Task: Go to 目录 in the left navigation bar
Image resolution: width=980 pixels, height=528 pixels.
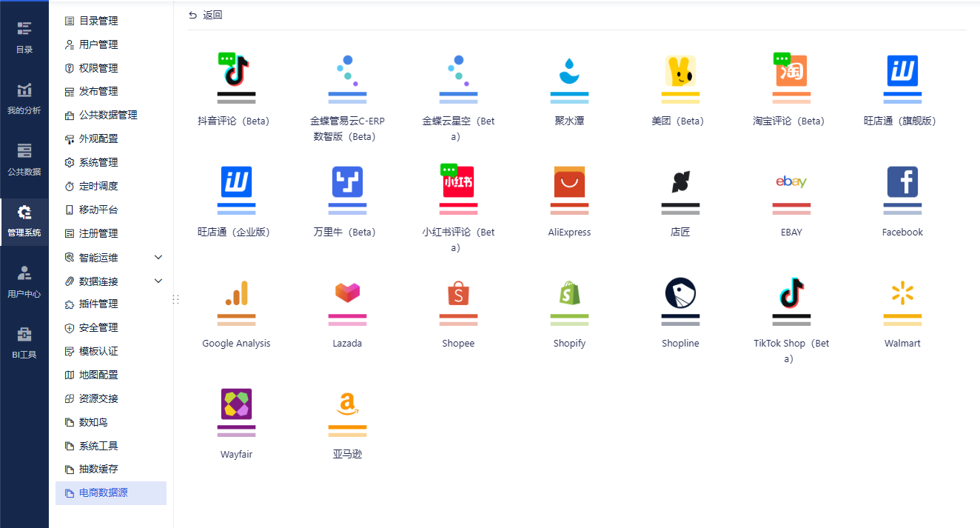Action: 24,37
